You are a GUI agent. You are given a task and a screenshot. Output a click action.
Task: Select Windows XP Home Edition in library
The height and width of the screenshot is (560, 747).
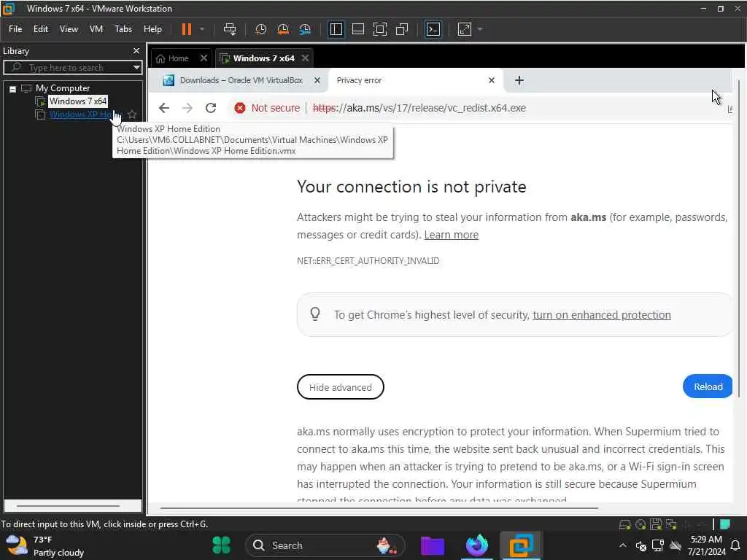81,114
